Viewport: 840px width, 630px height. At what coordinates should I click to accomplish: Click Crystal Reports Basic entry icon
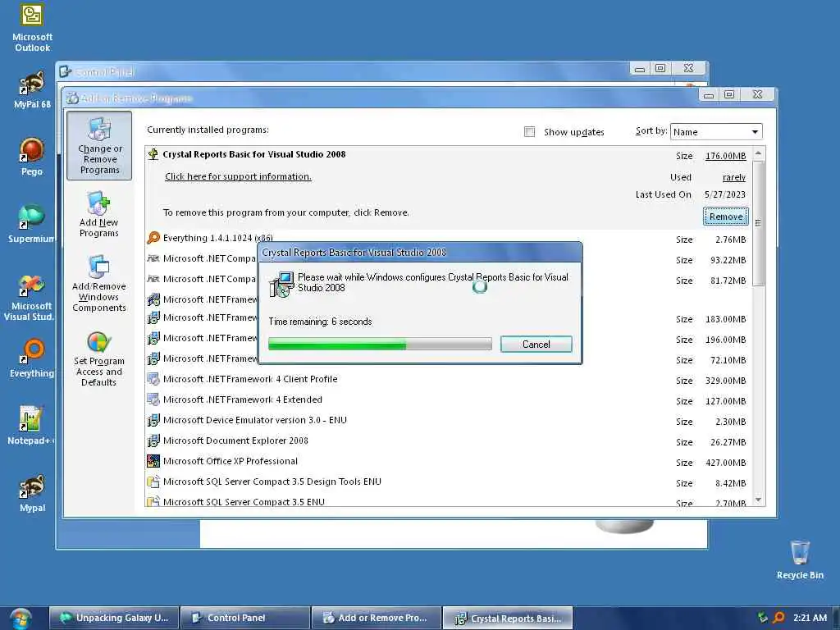153,154
